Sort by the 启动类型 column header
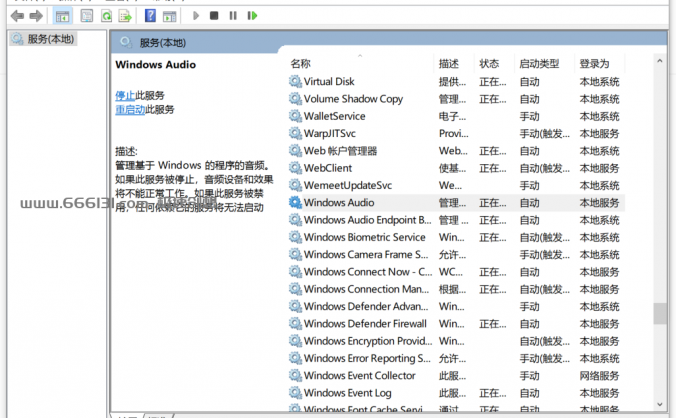The width and height of the screenshot is (676, 418). (539, 64)
